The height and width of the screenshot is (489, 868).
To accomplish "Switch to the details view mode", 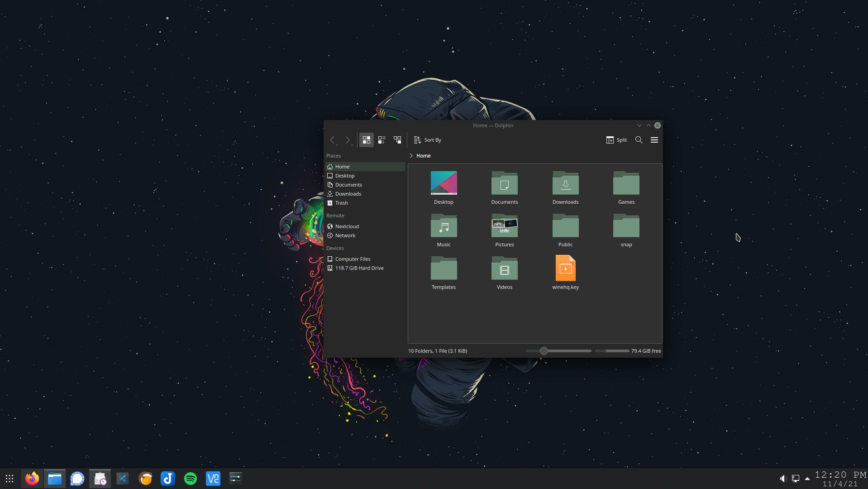I will coord(382,140).
